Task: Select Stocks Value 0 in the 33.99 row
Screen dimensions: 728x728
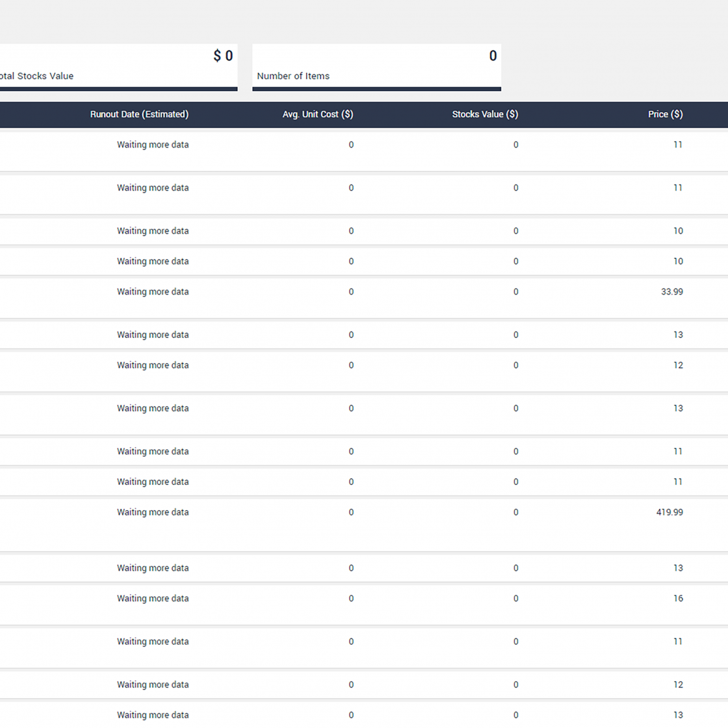Action: [x=516, y=292]
